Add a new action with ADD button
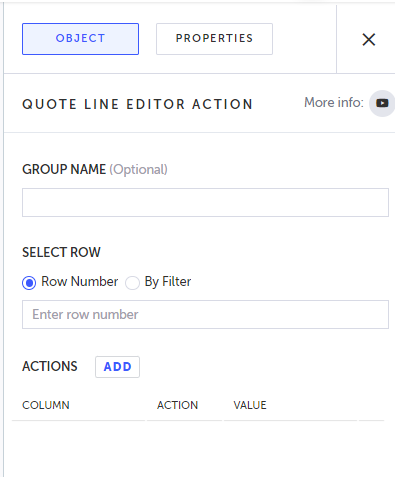The height and width of the screenshot is (477, 395). point(117,367)
